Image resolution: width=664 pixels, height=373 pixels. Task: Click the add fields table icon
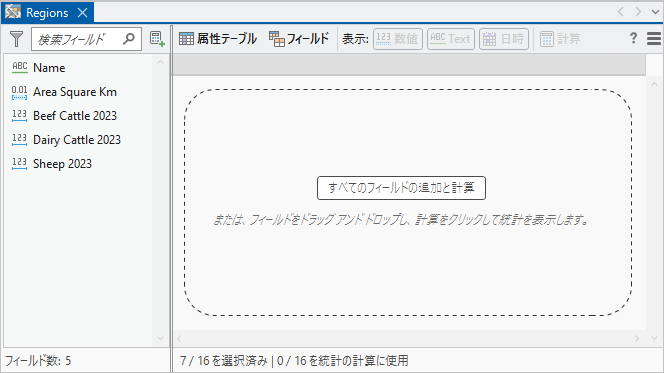(157, 39)
